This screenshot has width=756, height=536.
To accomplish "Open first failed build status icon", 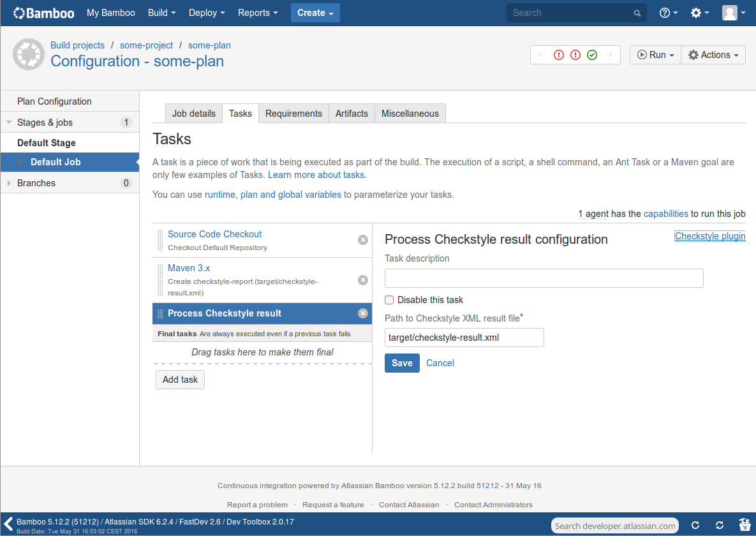I will pos(558,55).
